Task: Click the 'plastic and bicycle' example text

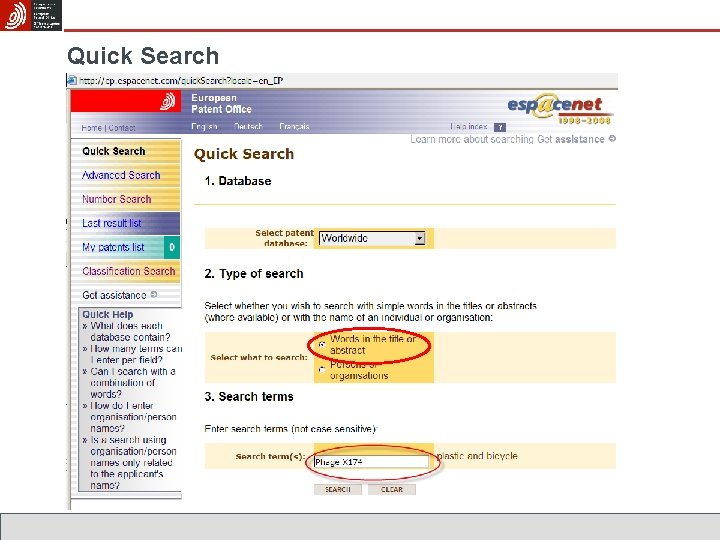Action: click(x=477, y=456)
